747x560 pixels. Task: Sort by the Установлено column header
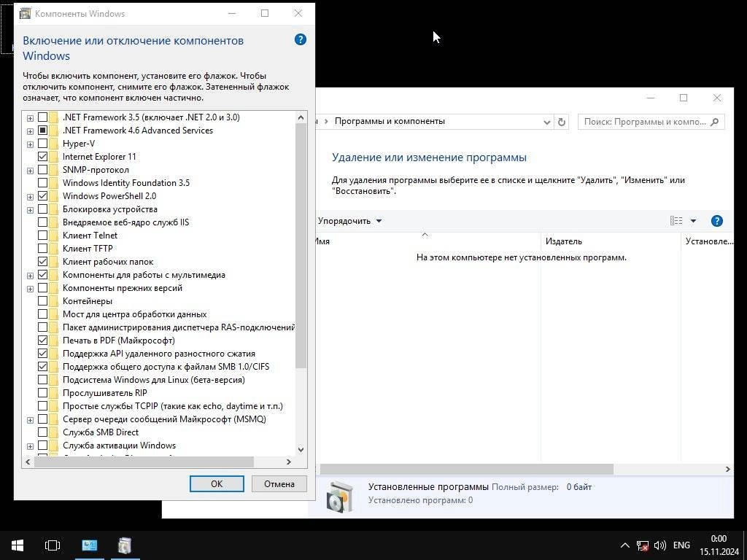tap(708, 241)
